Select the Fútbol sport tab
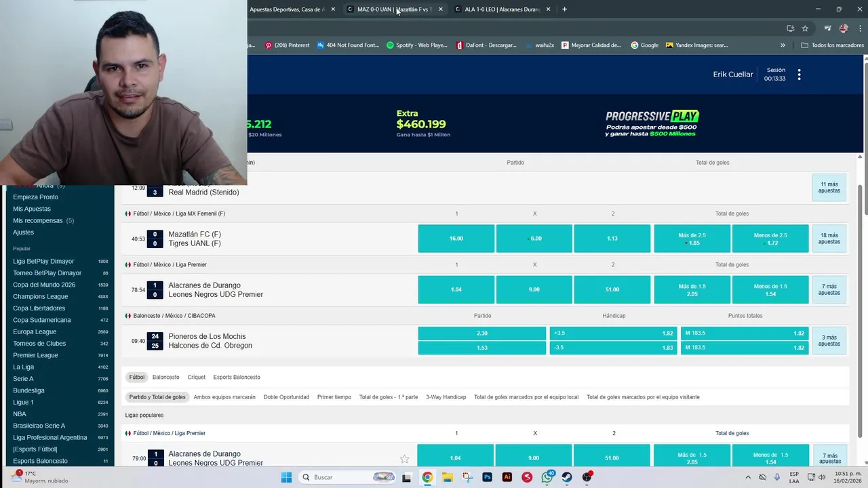This screenshot has height=488, width=868. (137, 378)
